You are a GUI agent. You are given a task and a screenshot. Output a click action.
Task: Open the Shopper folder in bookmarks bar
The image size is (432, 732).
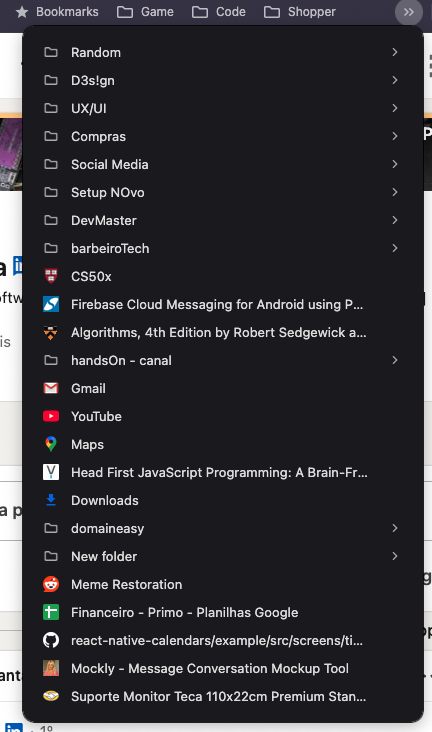pos(299,12)
